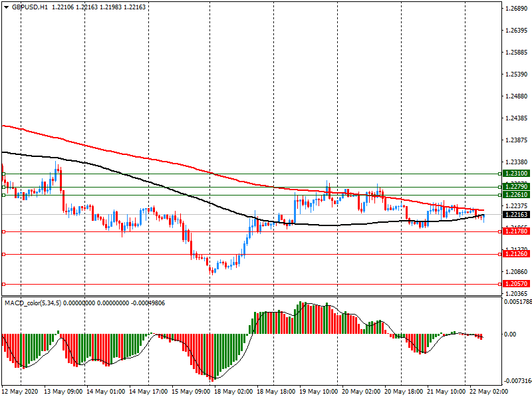Click the 1.23100 green level price label
The image size is (532, 399).
tap(517, 174)
